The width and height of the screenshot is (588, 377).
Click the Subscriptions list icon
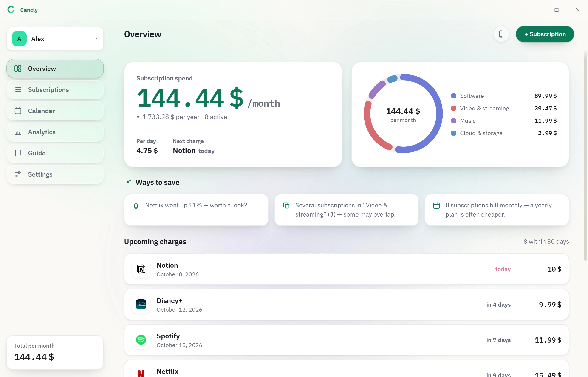18,90
